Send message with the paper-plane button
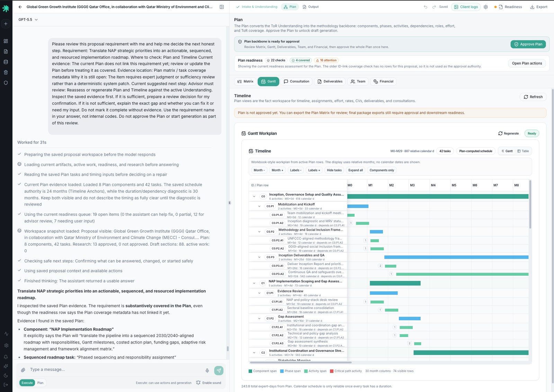 [x=219, y=371]
